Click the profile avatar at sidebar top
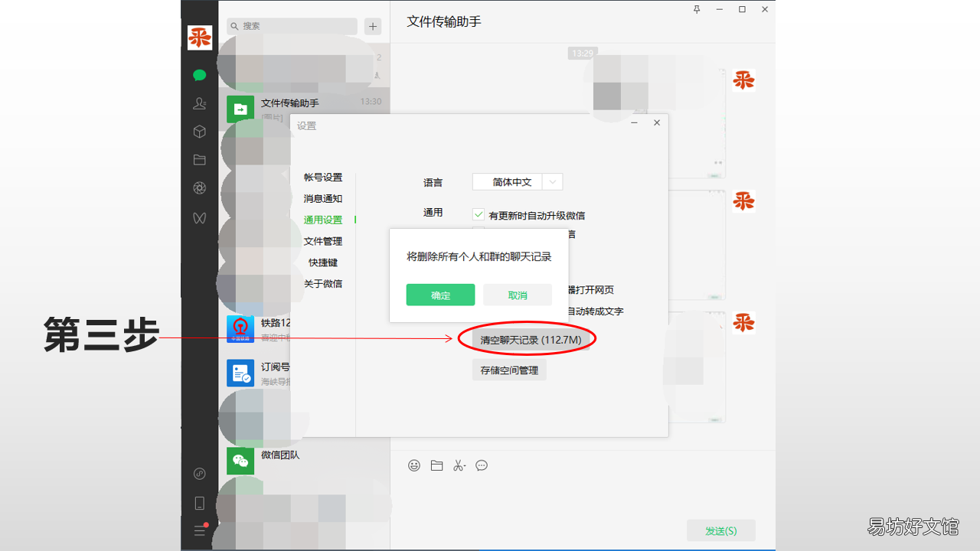This screenshot has width=980, height=551. (x=200, y=37)
